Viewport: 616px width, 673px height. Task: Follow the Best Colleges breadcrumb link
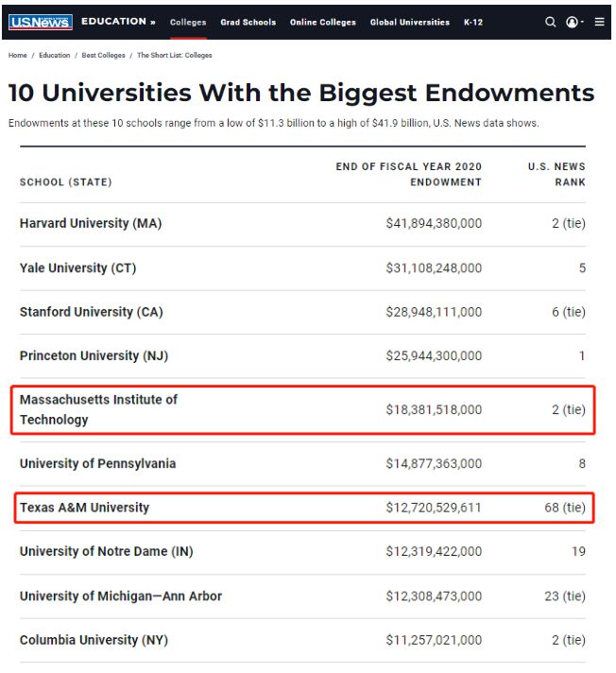tap(103, 55)
